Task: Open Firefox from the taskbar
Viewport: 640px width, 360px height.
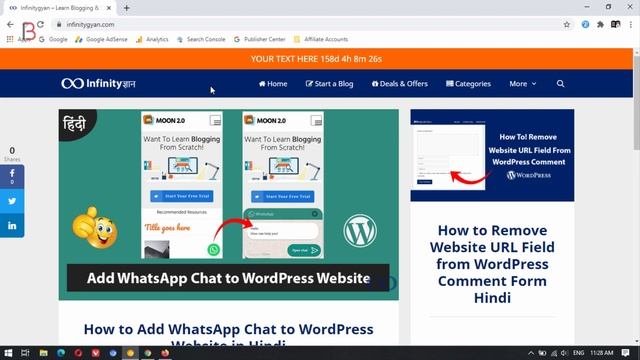Action: 165,353
